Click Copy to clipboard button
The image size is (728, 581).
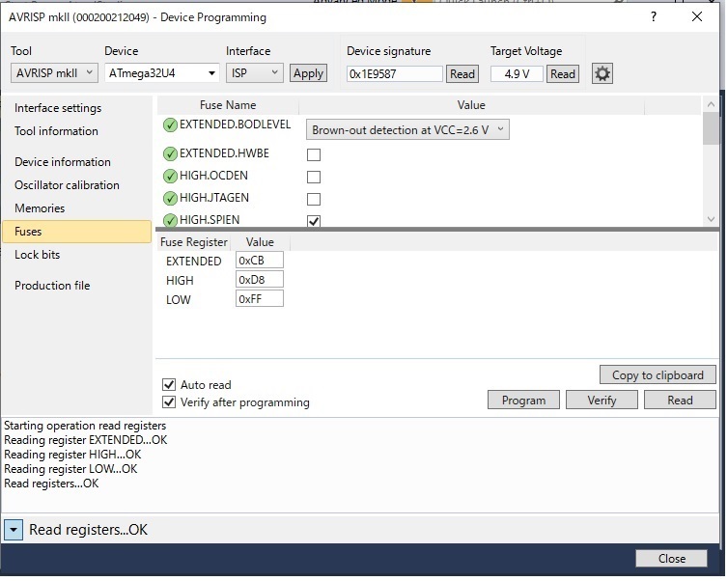(x=658, y=375)
